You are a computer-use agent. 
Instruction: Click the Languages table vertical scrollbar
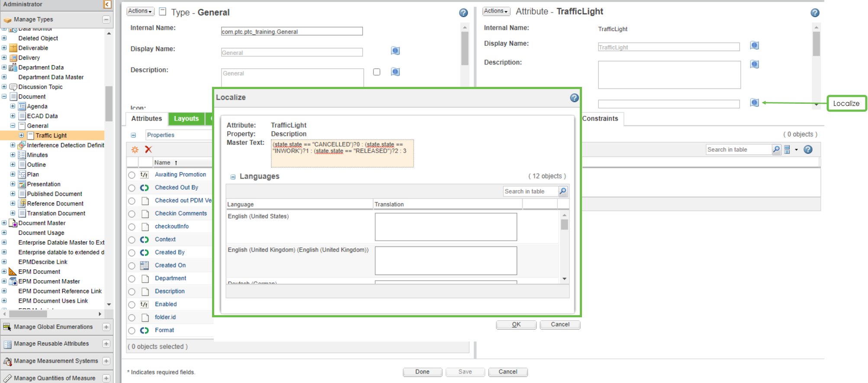click(564, 247)
